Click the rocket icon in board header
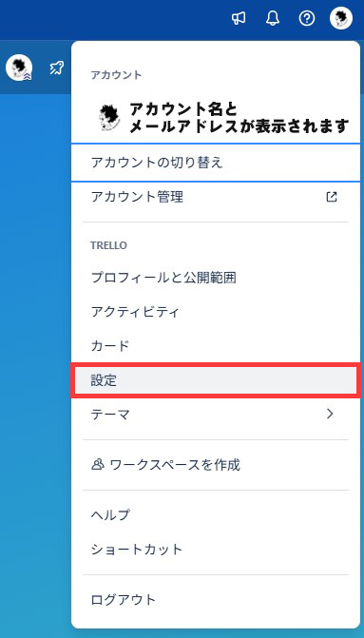 (x=57, y=68)
